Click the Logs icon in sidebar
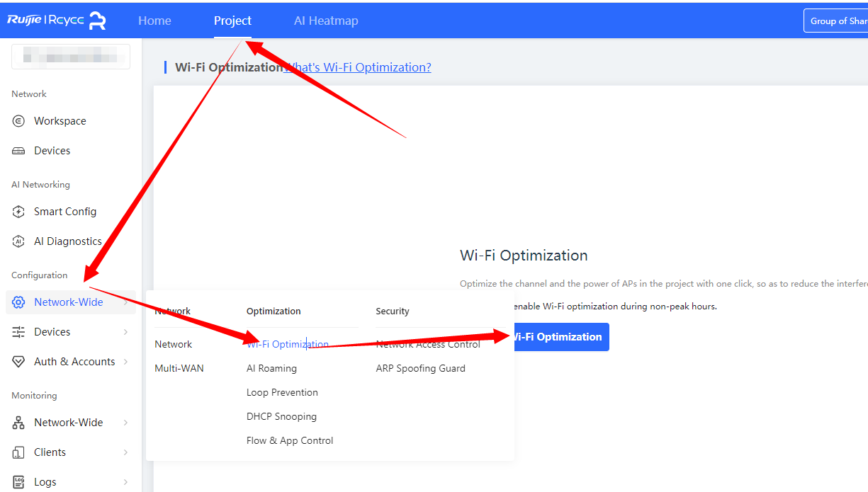The width and height of the screenshot is (868, 492). tap(19, 482)
